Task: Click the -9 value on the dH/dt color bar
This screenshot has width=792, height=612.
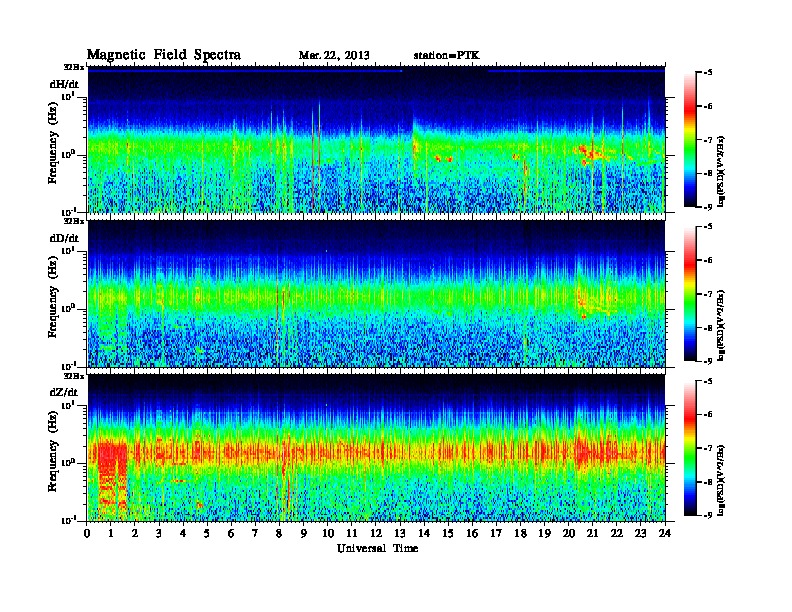Action: pos(708,207)
